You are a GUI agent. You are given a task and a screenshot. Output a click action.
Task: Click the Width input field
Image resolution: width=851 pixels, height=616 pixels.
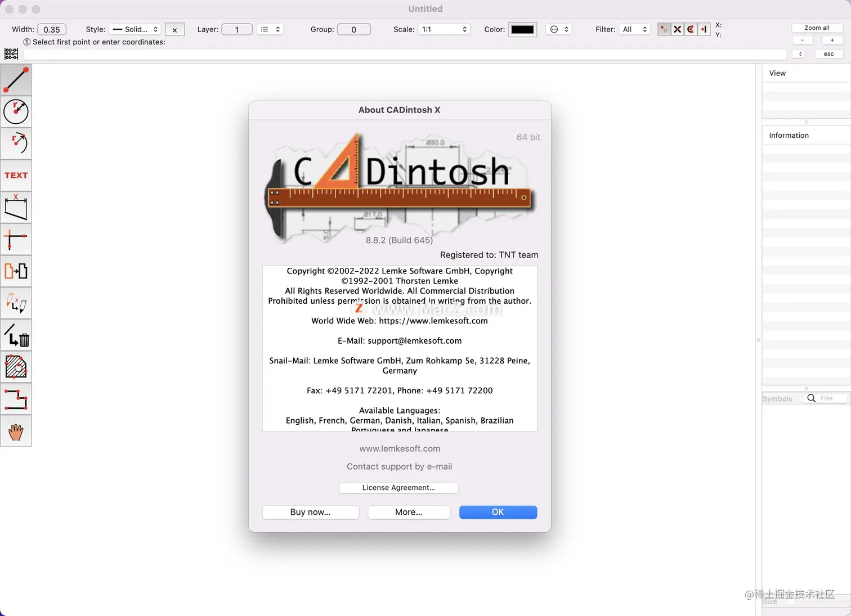[x=52, y=29]
